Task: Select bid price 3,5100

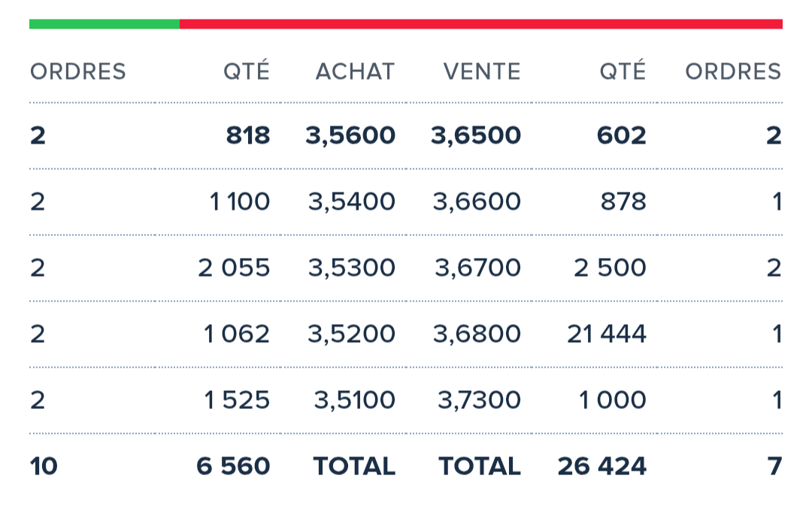Action: (355, 399)
